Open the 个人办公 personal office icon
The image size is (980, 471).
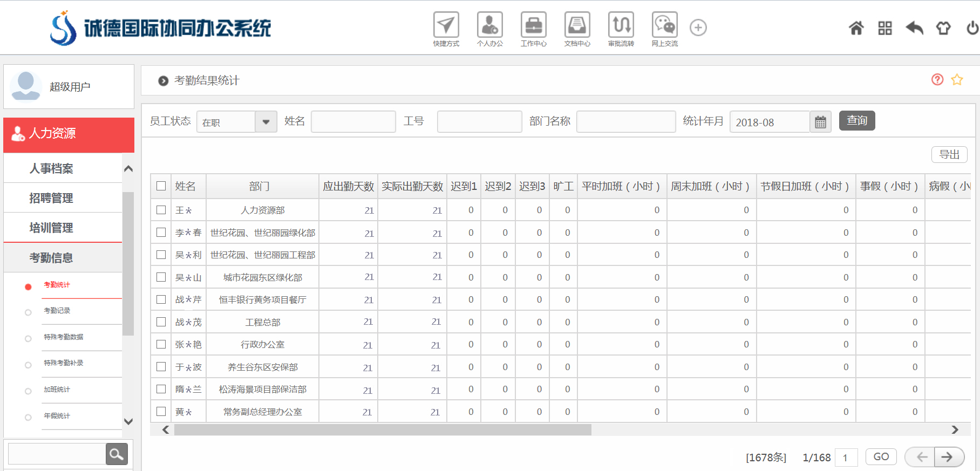pos(489,25)
